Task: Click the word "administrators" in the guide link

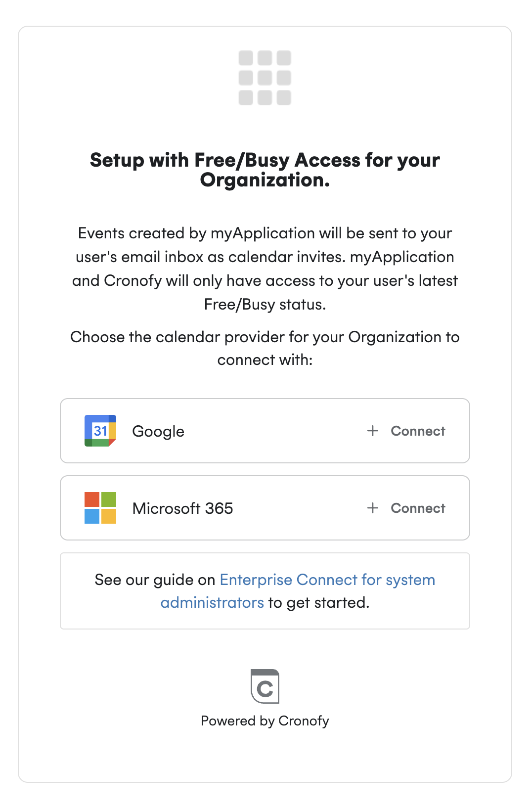Action: [212, 603]
